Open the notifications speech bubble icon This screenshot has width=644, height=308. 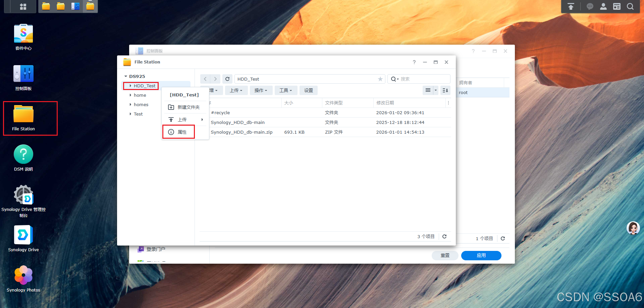coord(590,6)
